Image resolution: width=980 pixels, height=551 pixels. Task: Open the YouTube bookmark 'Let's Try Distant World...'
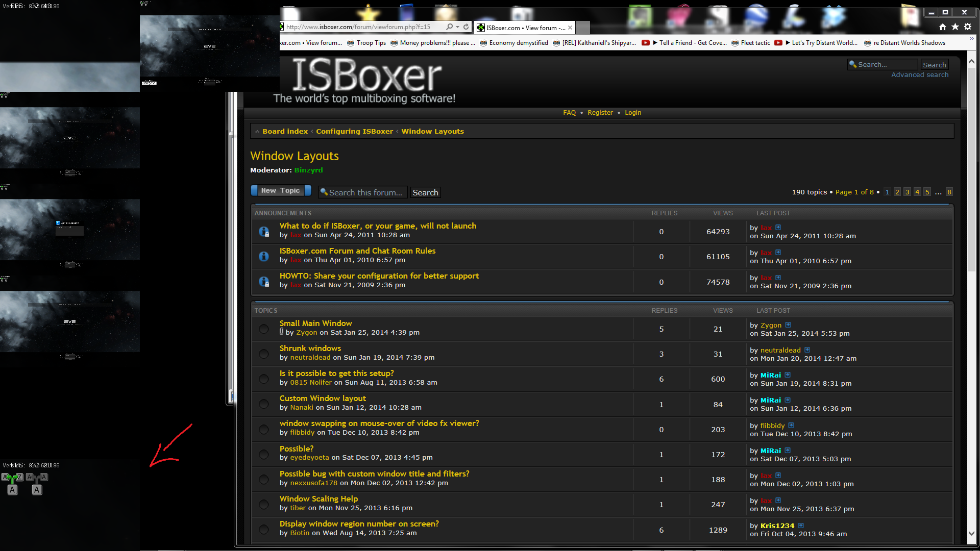816,43
